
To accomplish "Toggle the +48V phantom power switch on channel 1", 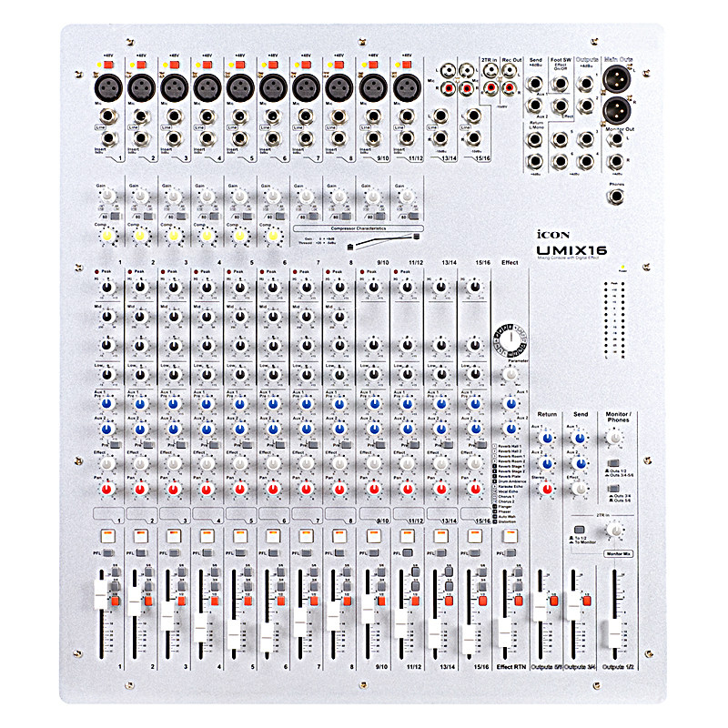I will pos(108,65).
